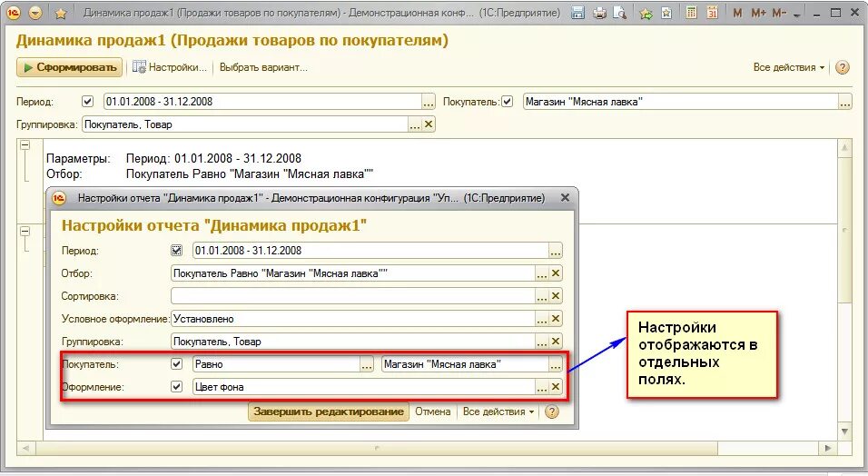Collapse the lower report group minus box

pyautogui.click(x=25, y=231)
